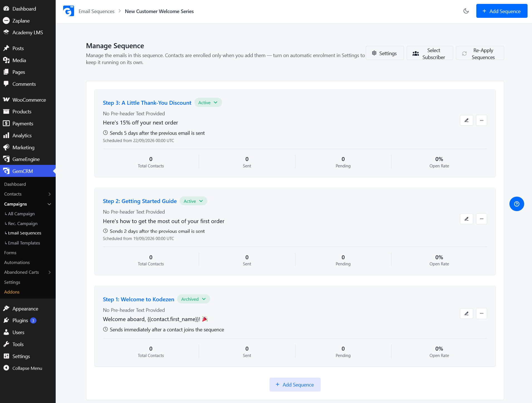532x403 pixels.
Task: Click bottom Add Sequence button
Action: tap(295, 384)
